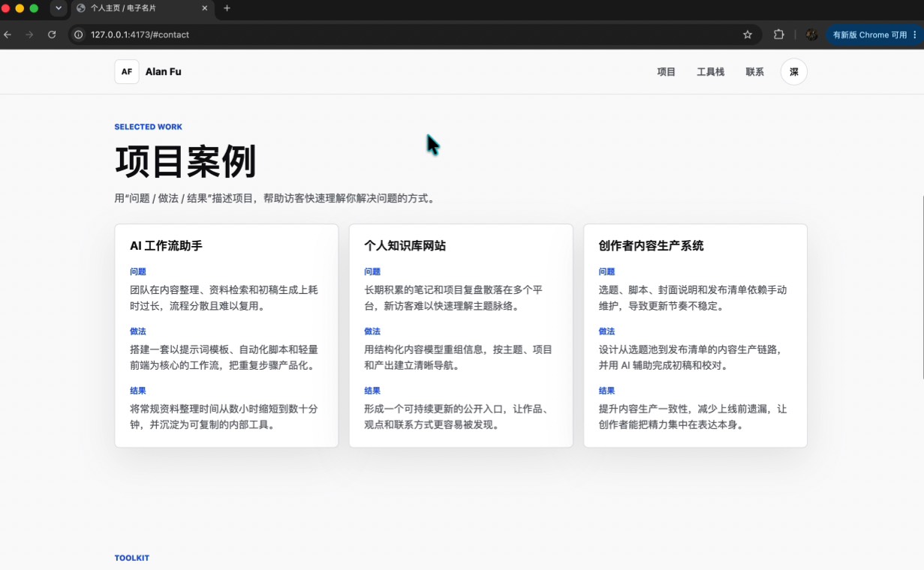
Task: Go to the 联系 nav link
Action: (755, 72)
